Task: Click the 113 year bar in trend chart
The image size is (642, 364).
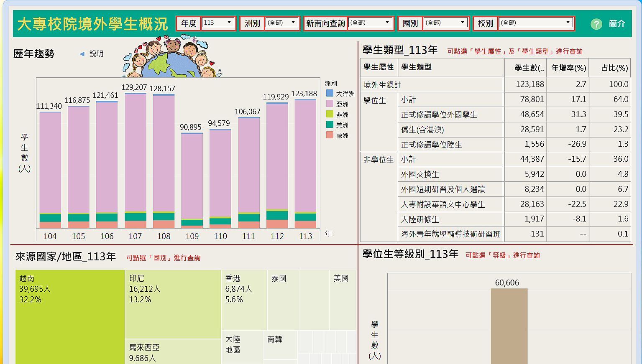Action: pos(305,159)
